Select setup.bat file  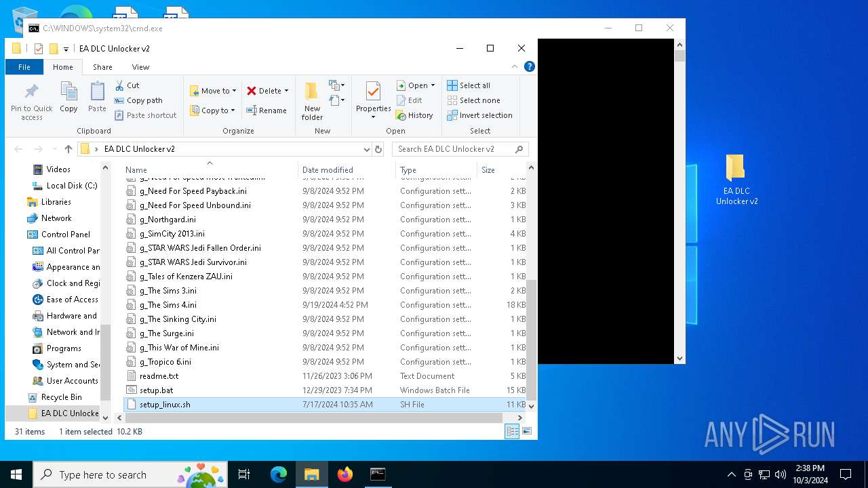coord(325,390)
